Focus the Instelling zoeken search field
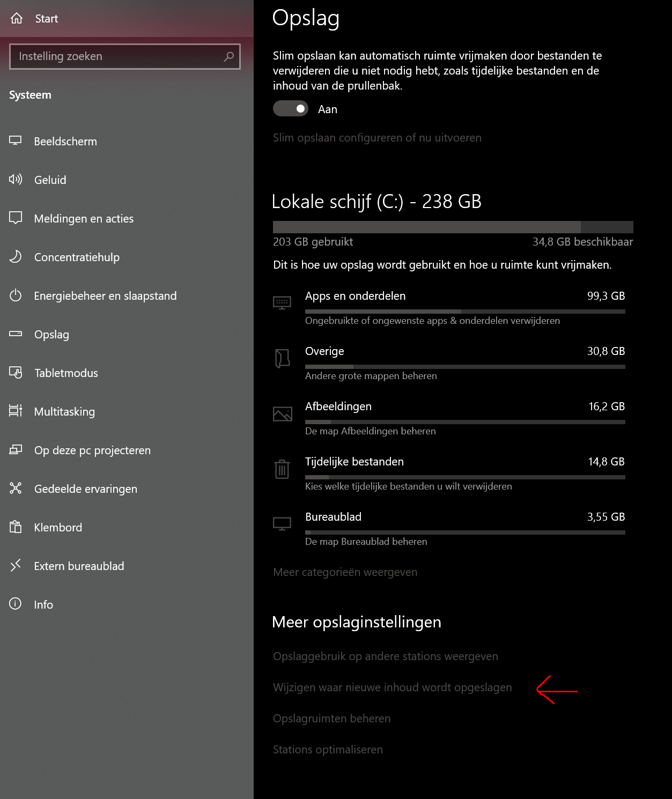This screenshot has width=672, height=799. click(x=124, y=56)
